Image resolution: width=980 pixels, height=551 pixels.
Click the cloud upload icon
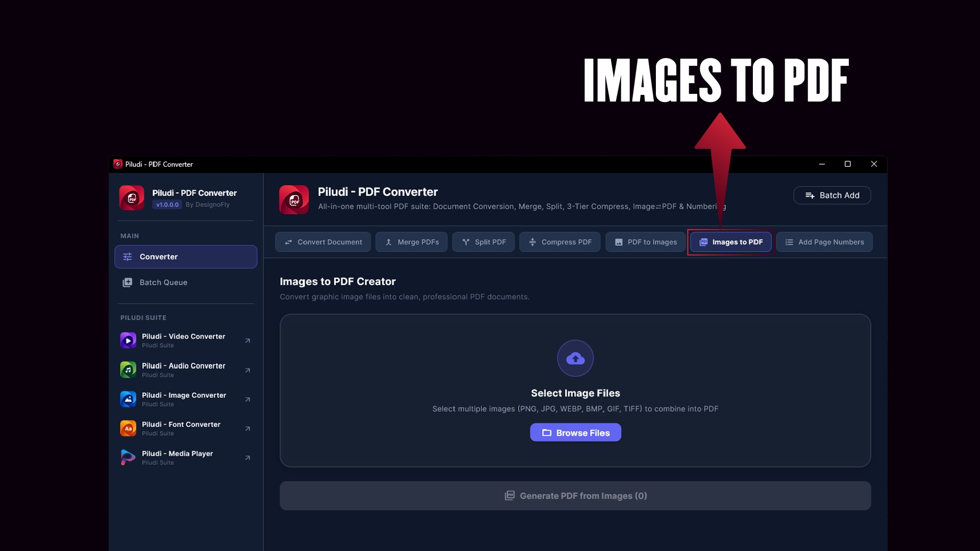coord(575,358)
